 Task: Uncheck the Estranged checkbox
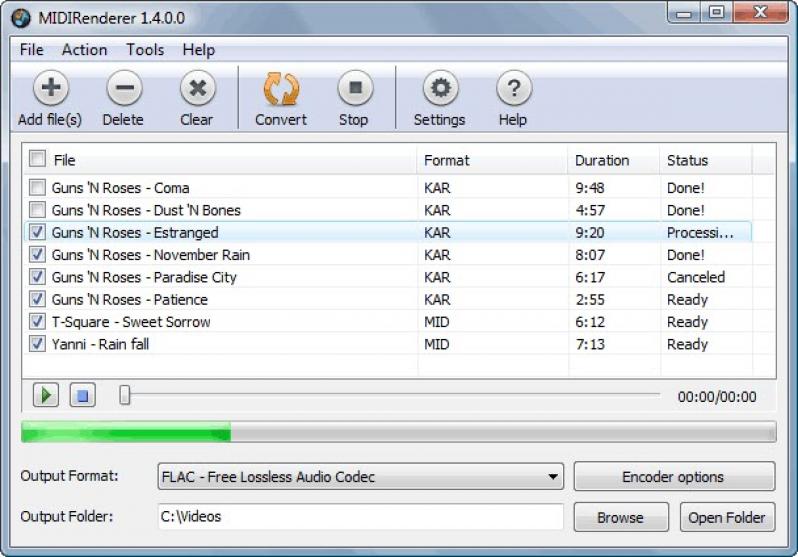[x=37, y=232]
